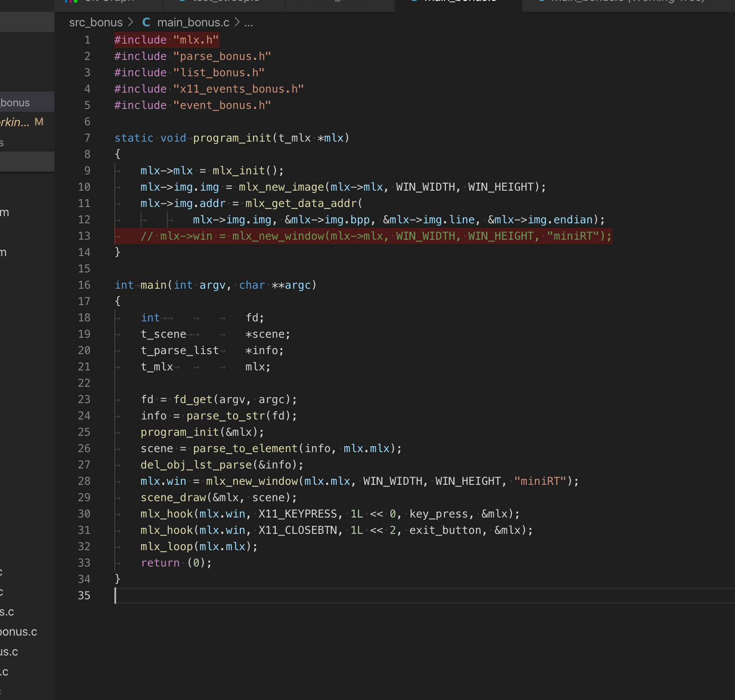Expand the '...' breadcrumb at the top
Viewport: 735px width, 700px height.
point(249,22)
